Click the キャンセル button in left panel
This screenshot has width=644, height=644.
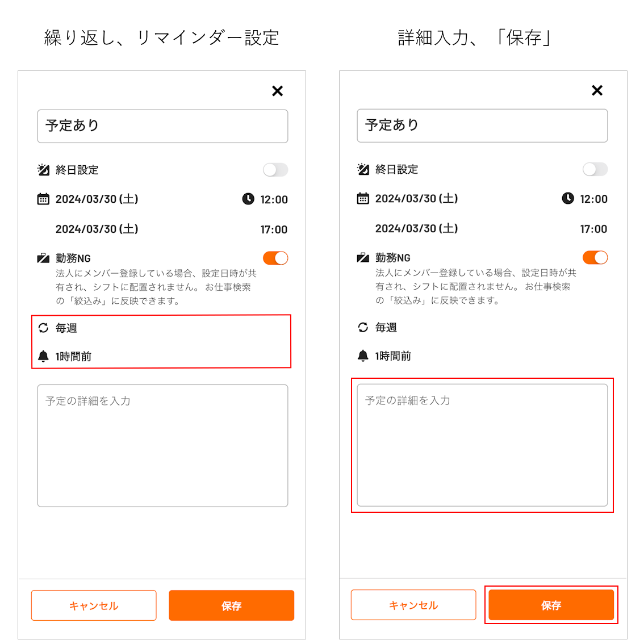point(94,605)
